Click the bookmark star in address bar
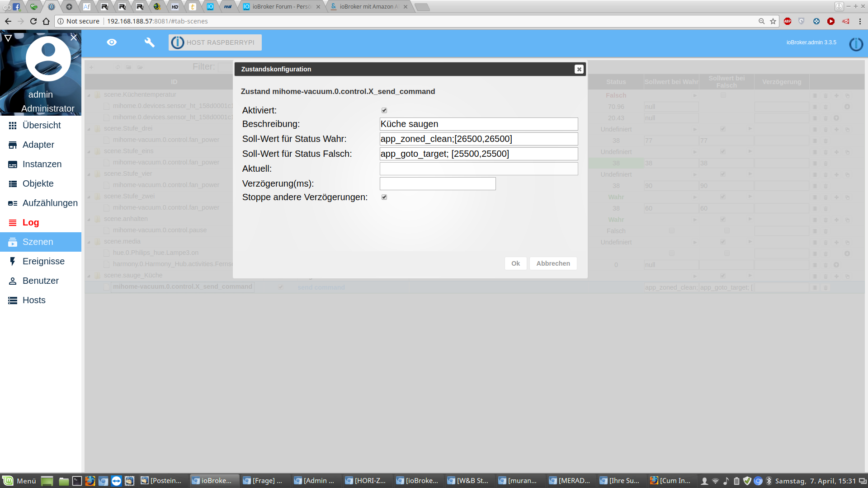Screen dimensions: 868x488 click(x=773, y=21)
